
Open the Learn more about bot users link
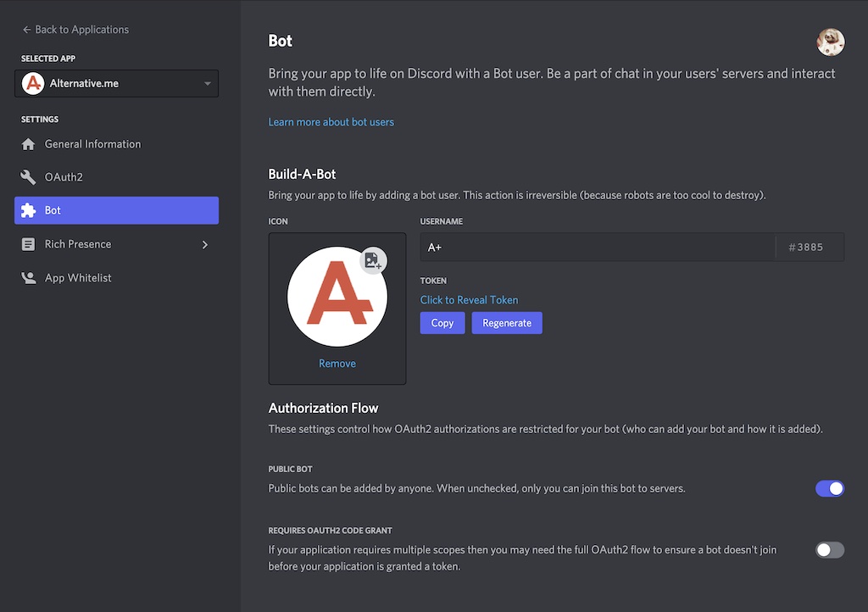[331, 121]
